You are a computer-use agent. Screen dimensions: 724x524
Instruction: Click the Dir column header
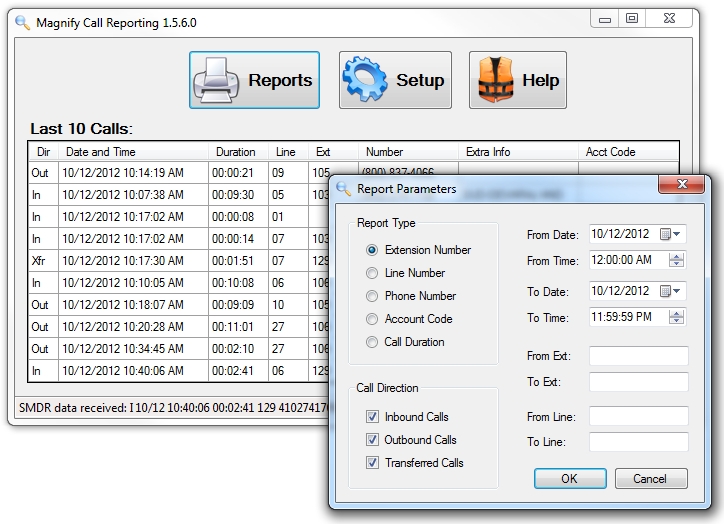[x=43, y=152]
